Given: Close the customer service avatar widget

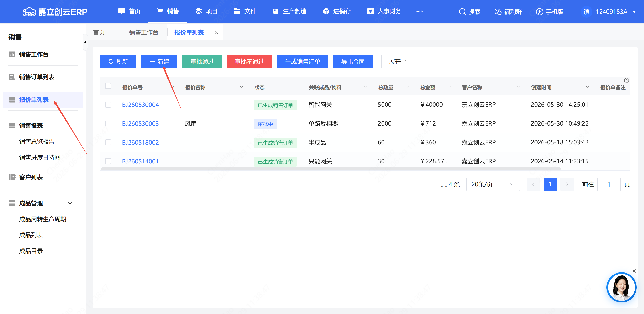Looking at the screenshot, I should coord(634,271).
